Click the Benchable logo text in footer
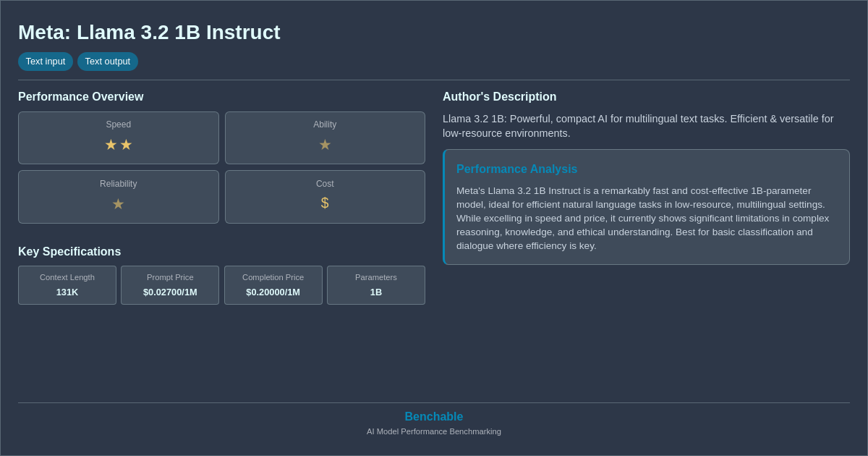 tap(433, 416)
